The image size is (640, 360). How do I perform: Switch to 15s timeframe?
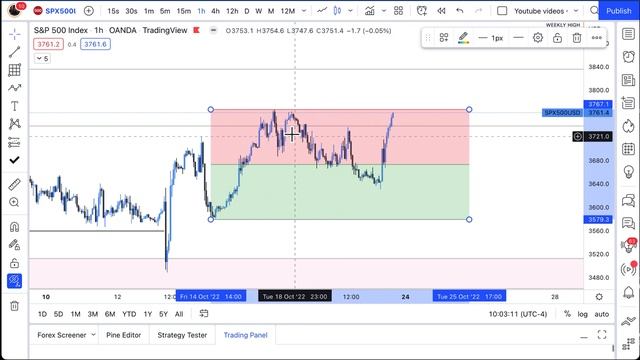click(113, 11)
